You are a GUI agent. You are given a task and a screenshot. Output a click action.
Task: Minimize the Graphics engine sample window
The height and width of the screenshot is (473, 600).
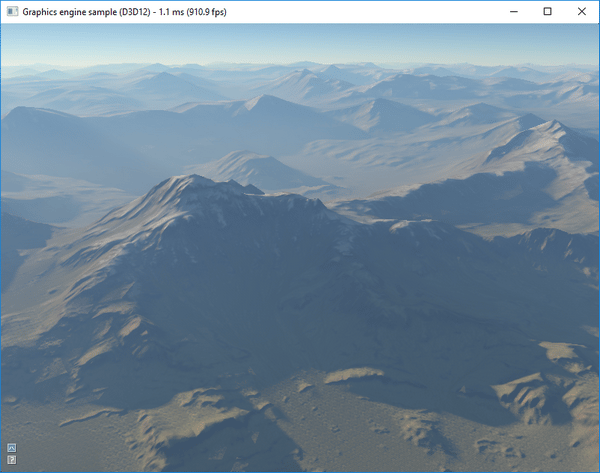514,11
